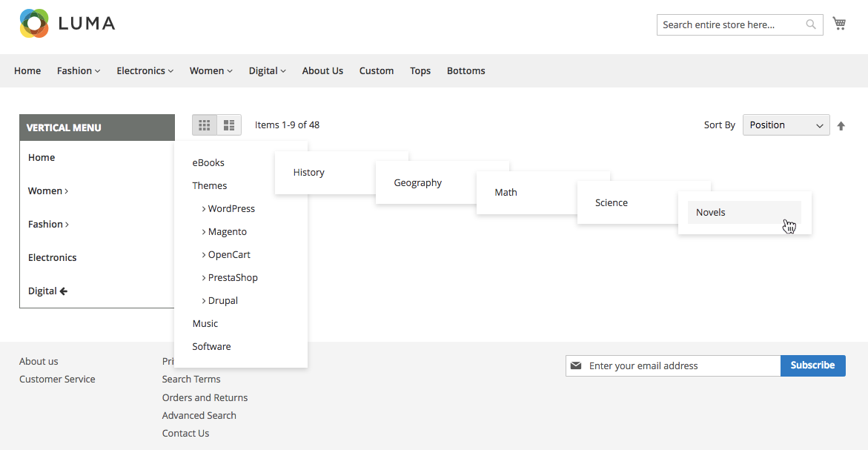Viewport: 868px width, 450px height.
Task: Expand Digital in top navigation
Action: tap(268, 71)
